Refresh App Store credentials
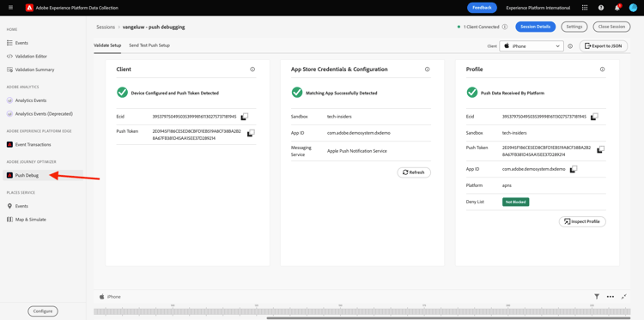Screen dimensions: 644x320 414,172
